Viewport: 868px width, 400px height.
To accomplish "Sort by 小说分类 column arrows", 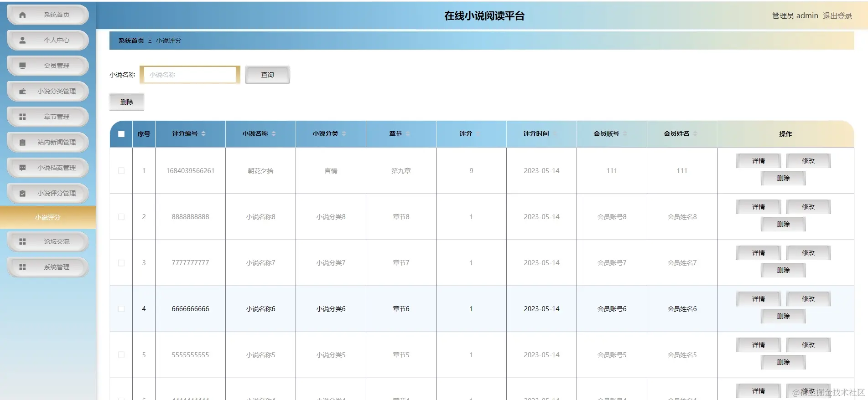I will tap(344, 133).
